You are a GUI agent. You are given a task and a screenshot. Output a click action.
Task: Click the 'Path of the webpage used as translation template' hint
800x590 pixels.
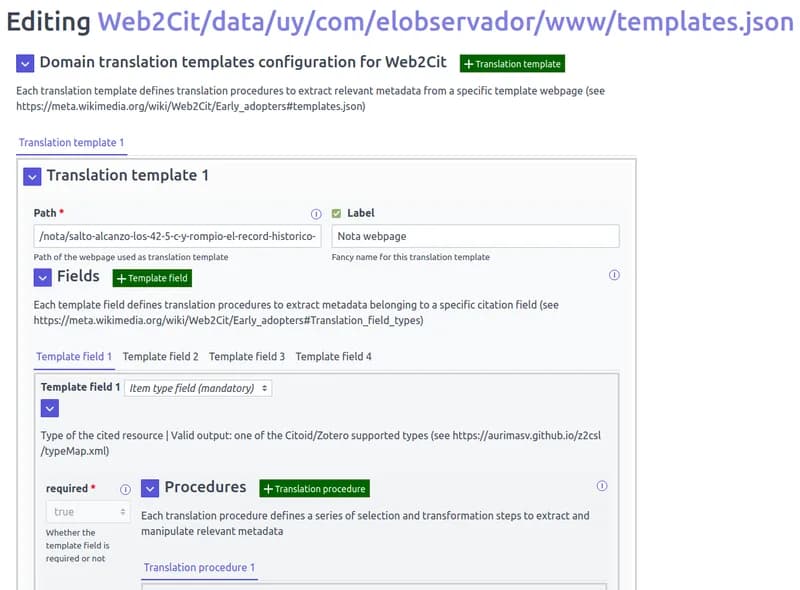click(x=131, y=257)
